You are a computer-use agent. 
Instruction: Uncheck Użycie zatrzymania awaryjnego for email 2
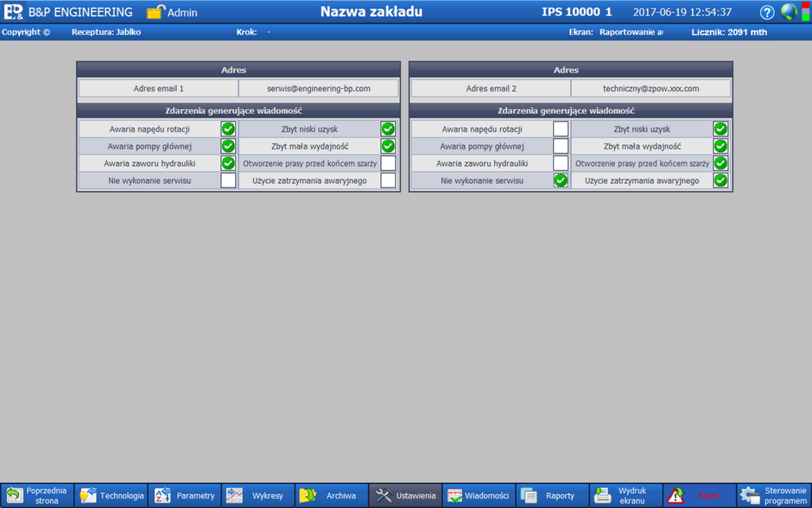pyautogui.click(x=720, y=180)
